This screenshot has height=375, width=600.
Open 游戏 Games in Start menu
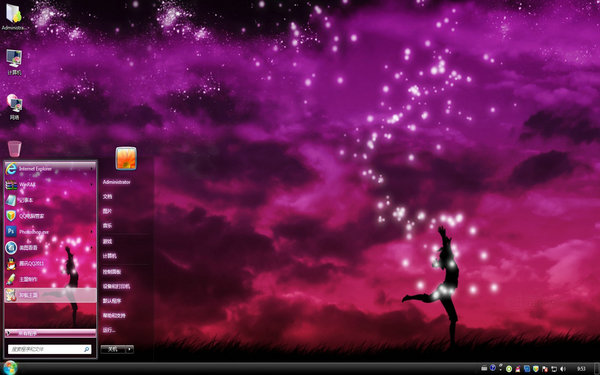coord(107,241)
